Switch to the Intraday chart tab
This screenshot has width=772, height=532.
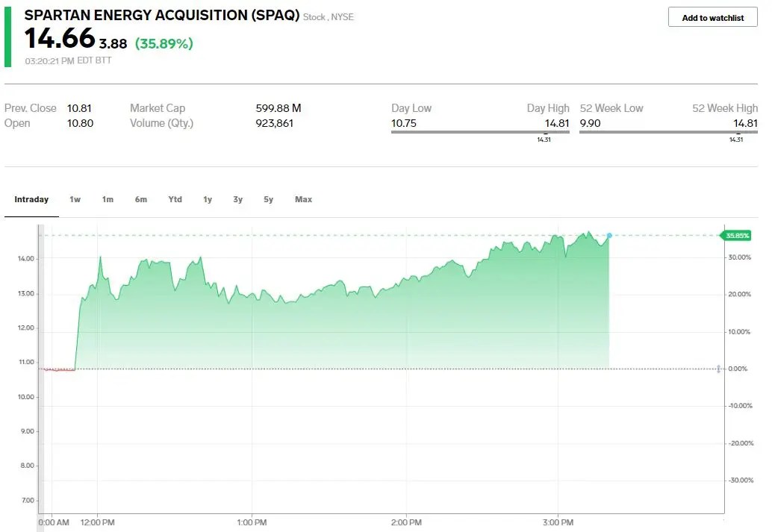31,199
